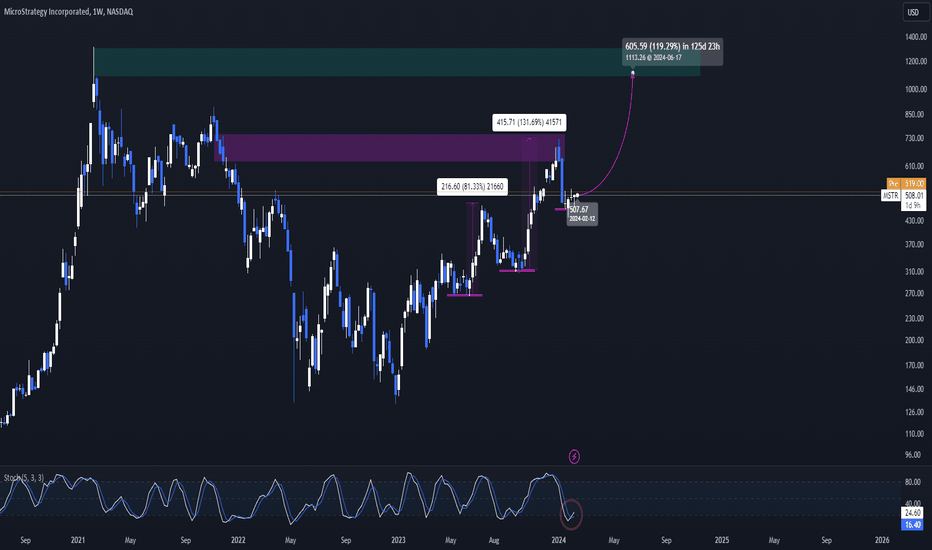Select the 415.71 (131.69%) measurement label

tap(529, 122)
